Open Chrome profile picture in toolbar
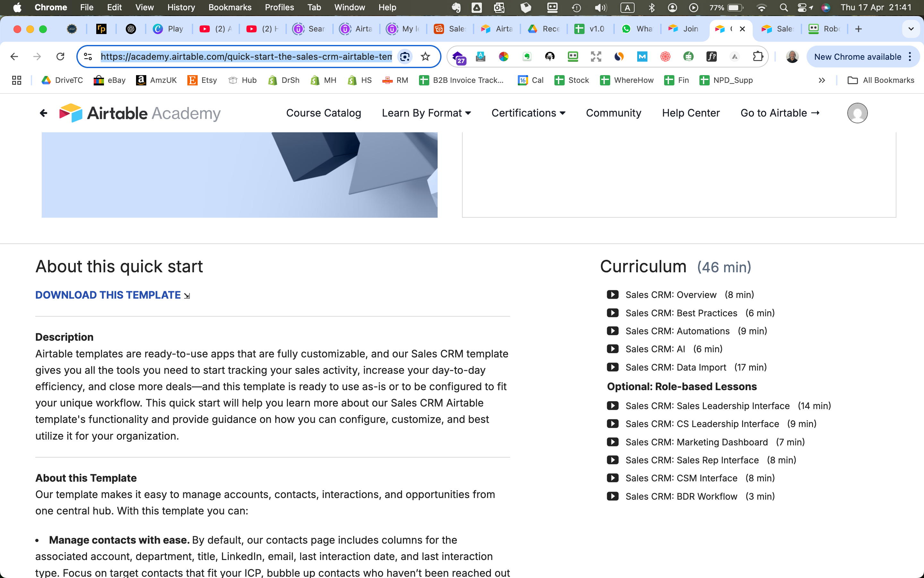 pos(792,57)
